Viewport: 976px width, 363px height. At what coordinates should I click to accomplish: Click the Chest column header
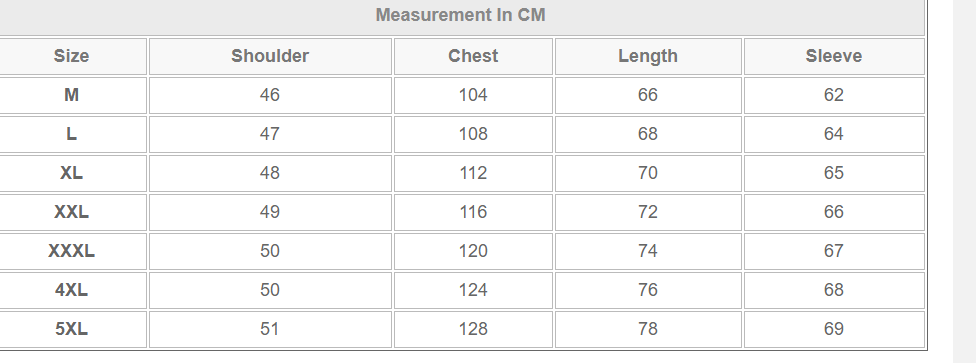[x=473, y=56]
